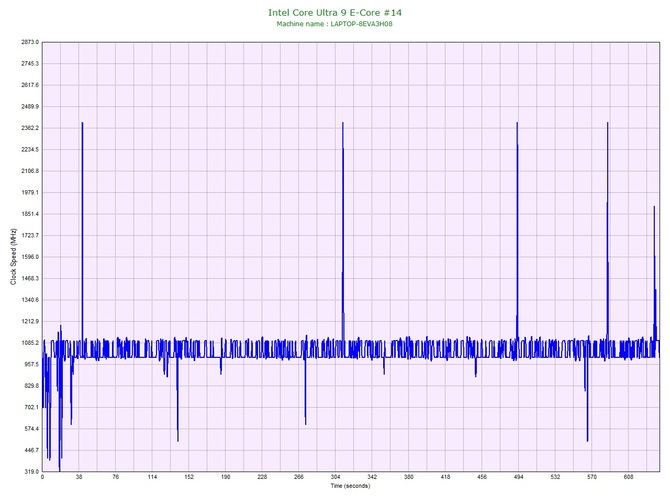Click the 2873.0 y-axis value
The image size is (670, 503).
(x=30, y=42)
